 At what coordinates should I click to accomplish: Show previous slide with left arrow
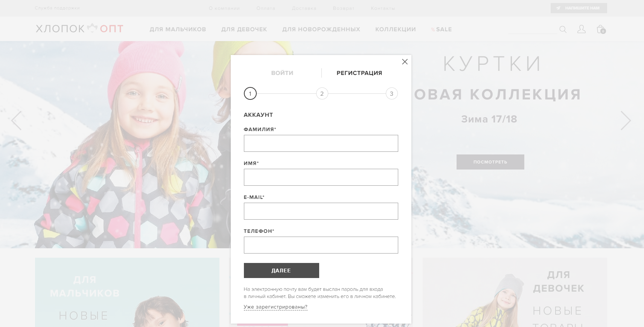tap(16, 121)
